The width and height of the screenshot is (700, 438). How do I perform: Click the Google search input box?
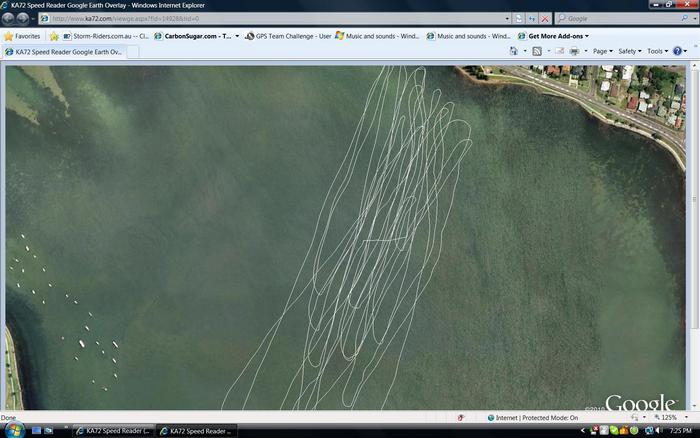coord(622,18)
